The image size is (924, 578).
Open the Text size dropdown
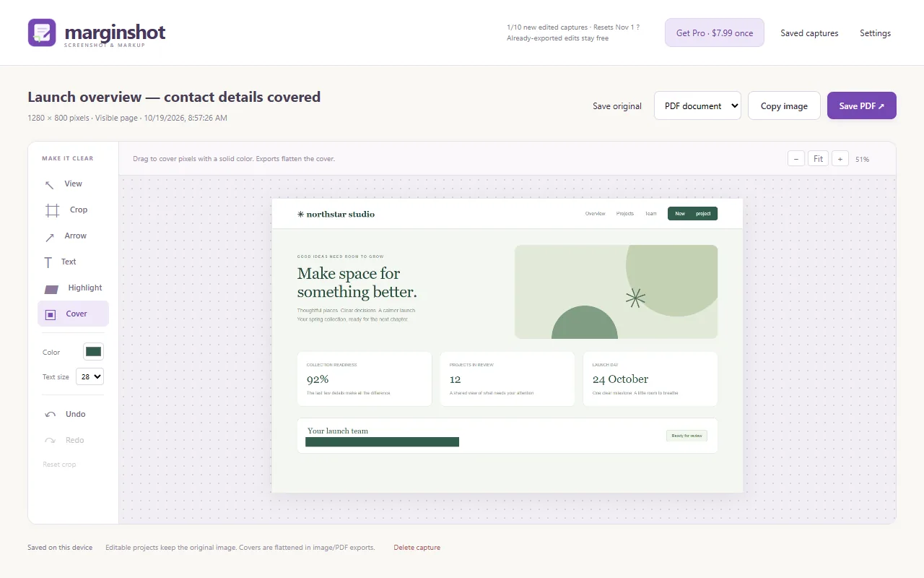click(90, 376)
